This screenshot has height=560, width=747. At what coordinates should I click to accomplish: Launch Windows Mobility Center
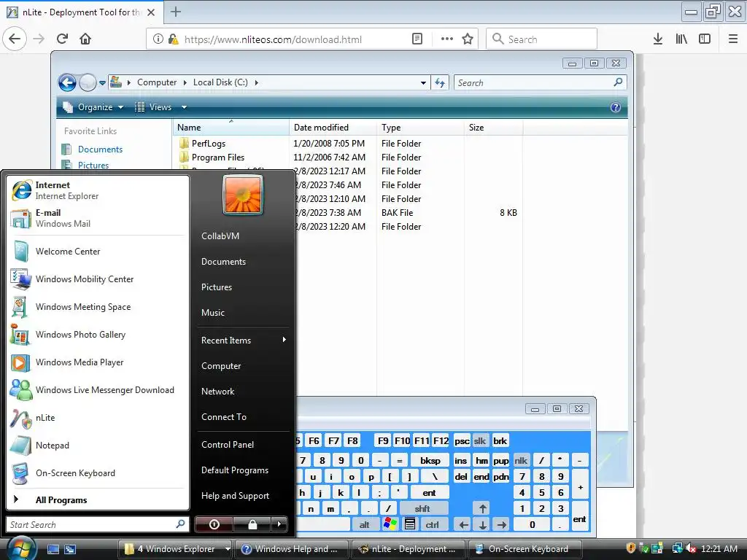pos(98,279)
